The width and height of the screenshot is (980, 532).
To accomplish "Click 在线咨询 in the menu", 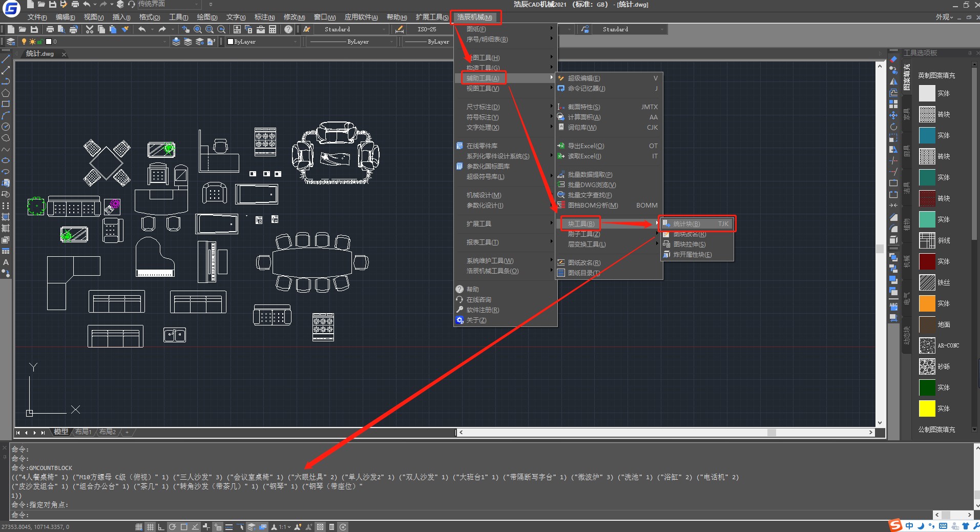I will (x=479, y=300).
